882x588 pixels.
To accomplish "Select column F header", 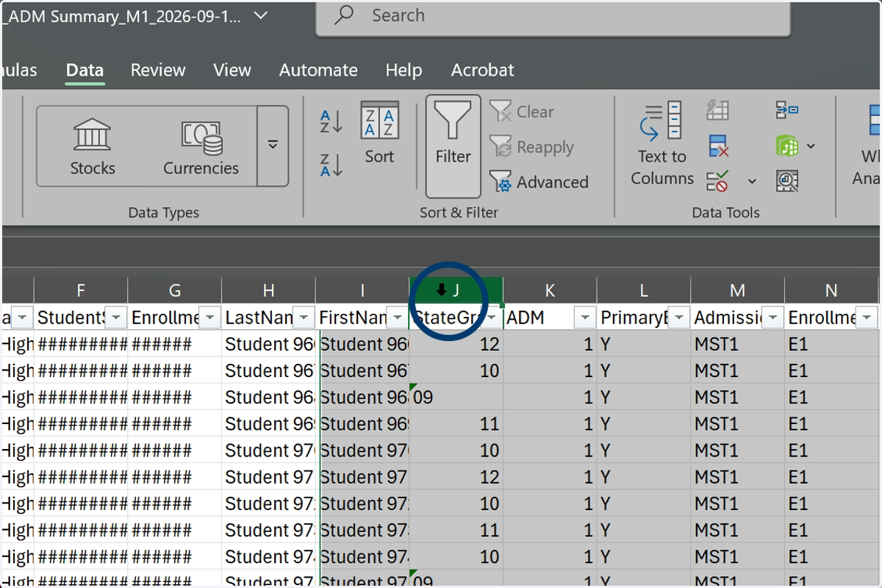I will [80, 290].
